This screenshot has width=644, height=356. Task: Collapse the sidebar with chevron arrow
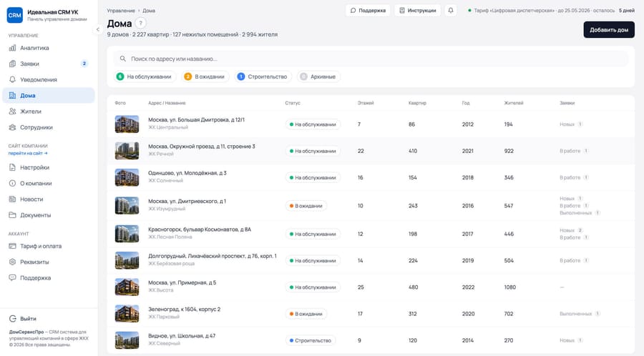[97, 29]
